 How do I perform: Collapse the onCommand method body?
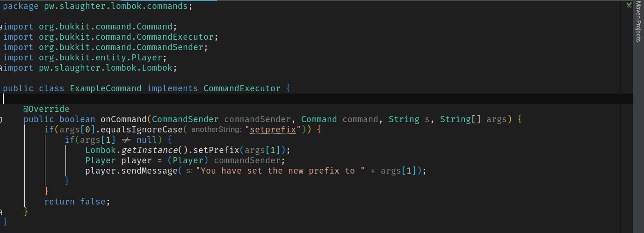tap(1, 120)
